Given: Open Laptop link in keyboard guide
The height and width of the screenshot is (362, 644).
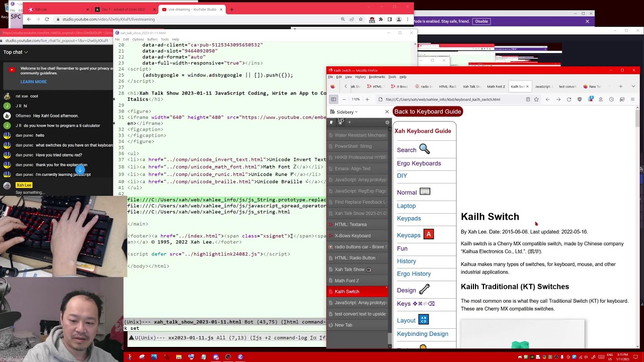Looking at the screenshot, I should [406, 206].
